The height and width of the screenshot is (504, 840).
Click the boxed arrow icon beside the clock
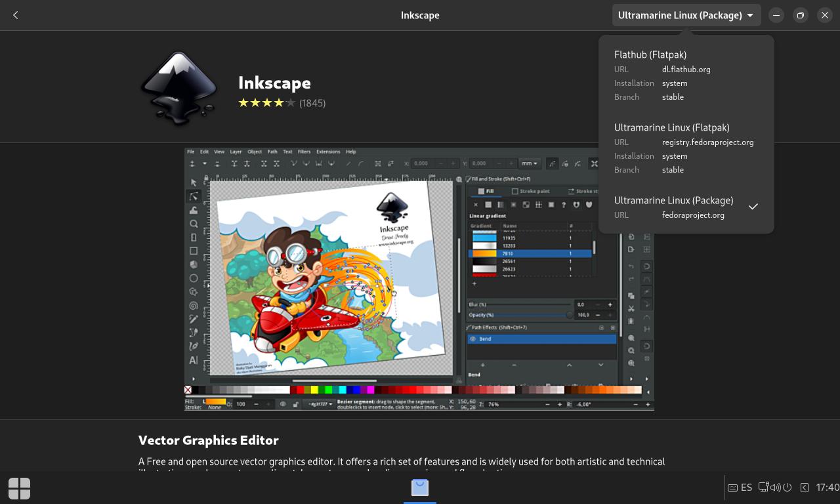tap(805, 488)
